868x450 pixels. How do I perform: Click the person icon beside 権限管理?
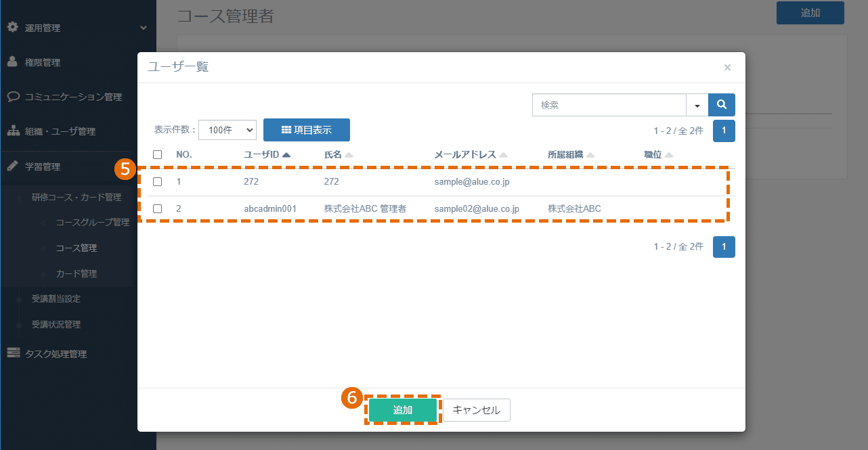(x=12, y=62)
